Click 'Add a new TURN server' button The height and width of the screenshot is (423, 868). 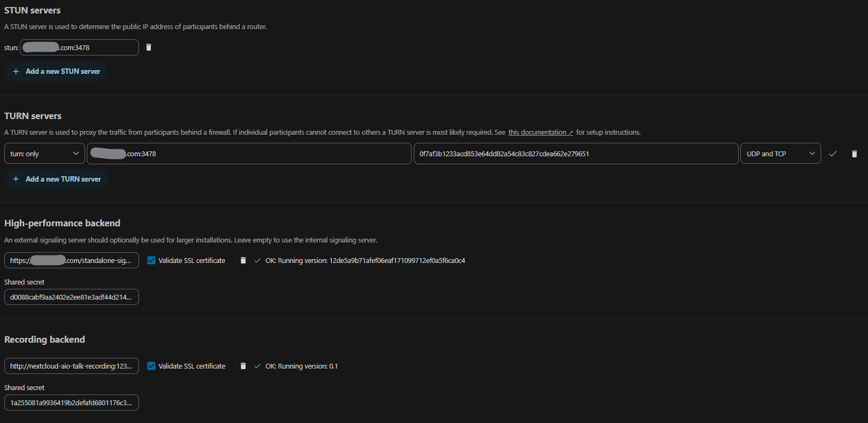(63, 179)
